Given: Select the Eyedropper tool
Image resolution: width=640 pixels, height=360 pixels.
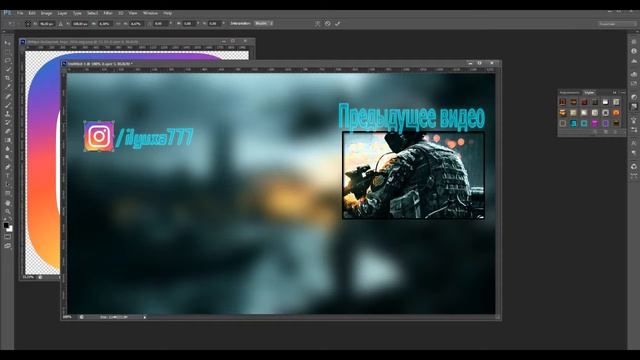Looking at the screenshot, I should pos(7,87).
